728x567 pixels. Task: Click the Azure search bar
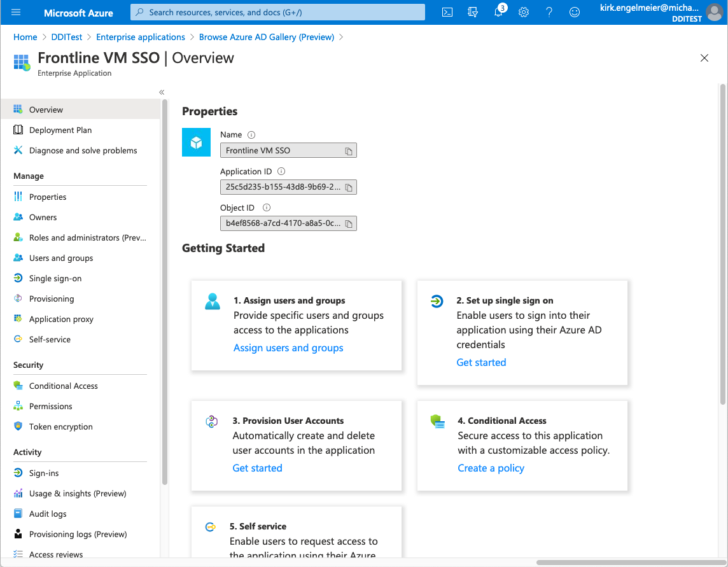277,12
